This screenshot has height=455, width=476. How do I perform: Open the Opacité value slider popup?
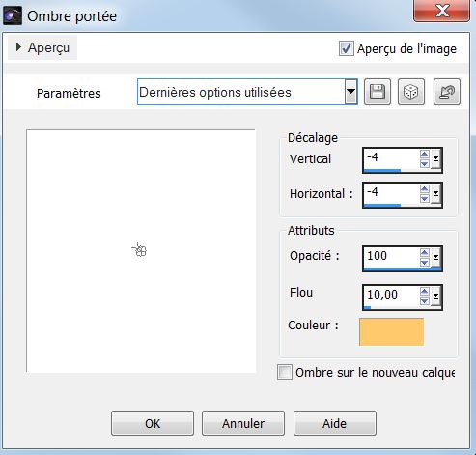(435, 258)
